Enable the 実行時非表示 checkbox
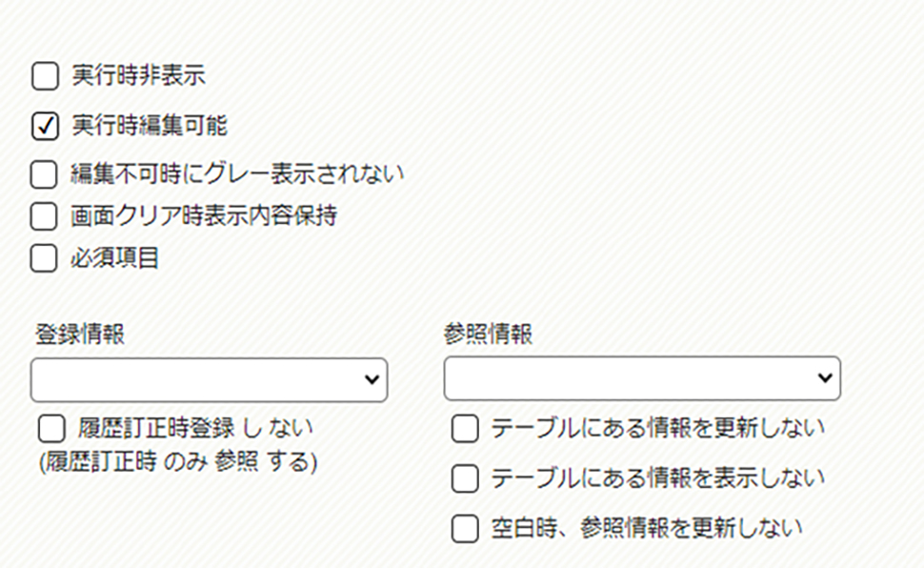This screenshot has width=924, height=568. coord(45,76)
